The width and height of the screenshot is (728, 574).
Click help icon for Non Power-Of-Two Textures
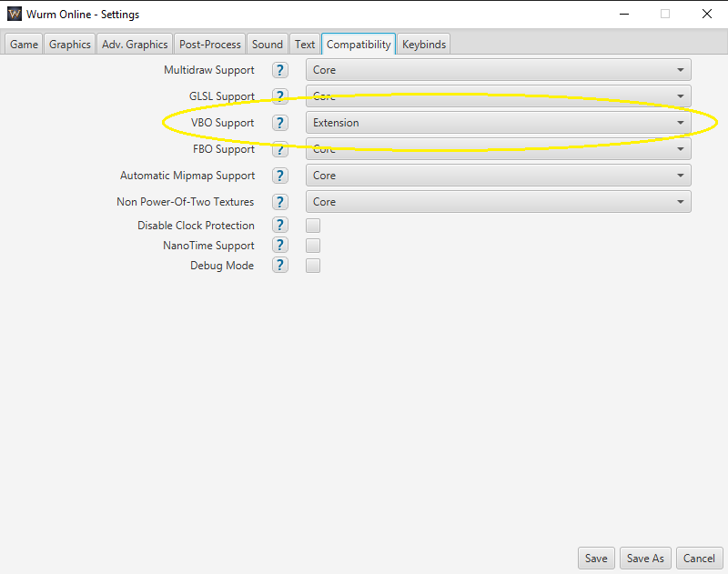[x=280, y=202]
